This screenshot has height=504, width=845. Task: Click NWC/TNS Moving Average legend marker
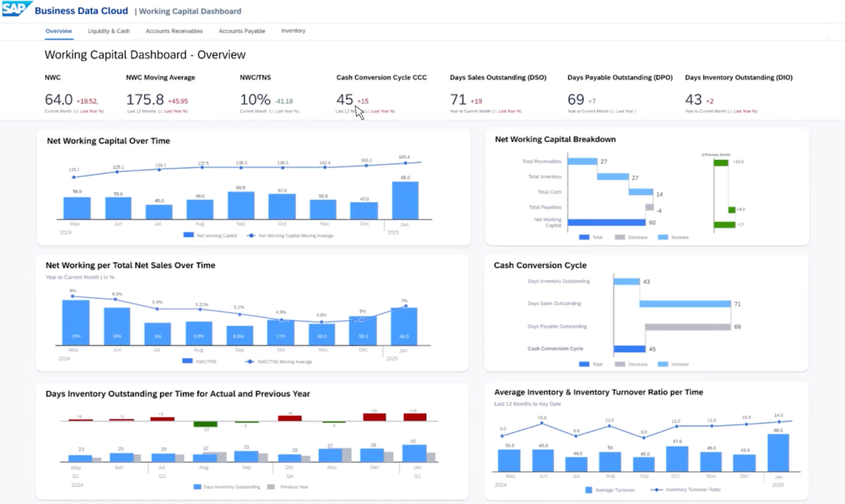click(250, 362)
